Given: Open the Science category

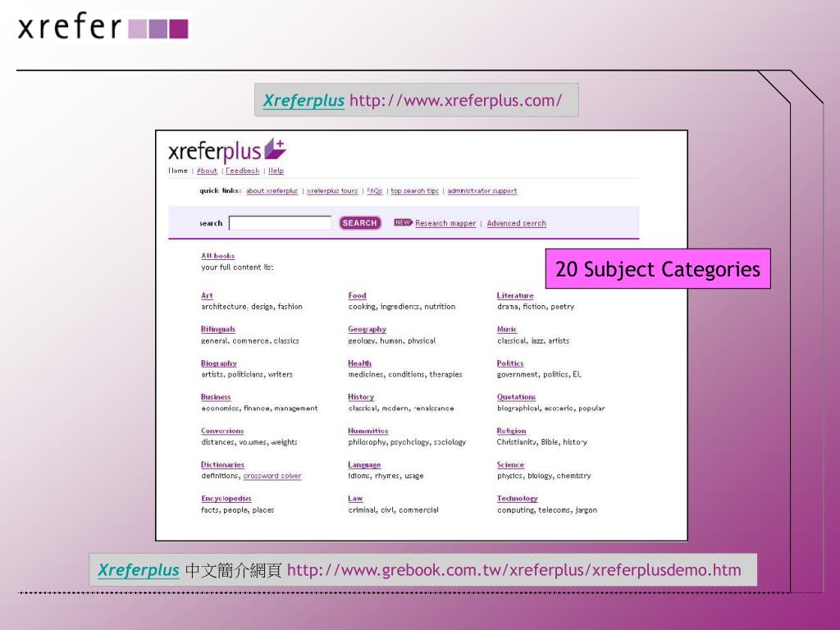Looking at the screenshot, I should point(510,465).
